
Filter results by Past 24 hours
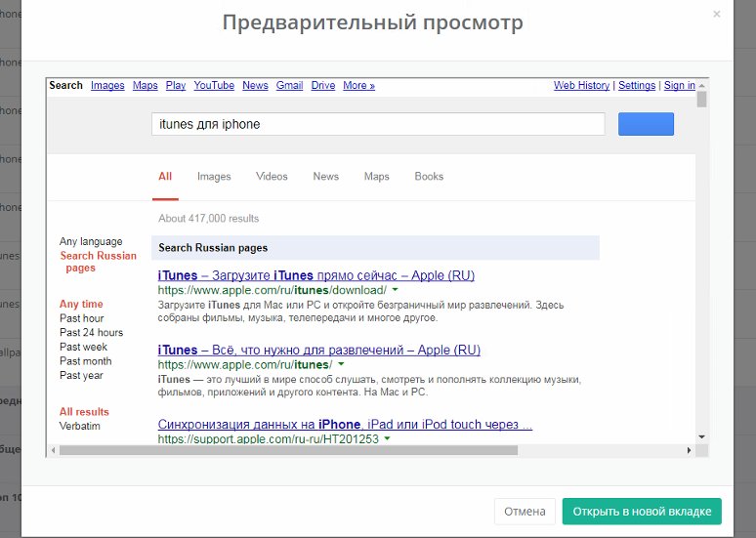coord(92,333)
